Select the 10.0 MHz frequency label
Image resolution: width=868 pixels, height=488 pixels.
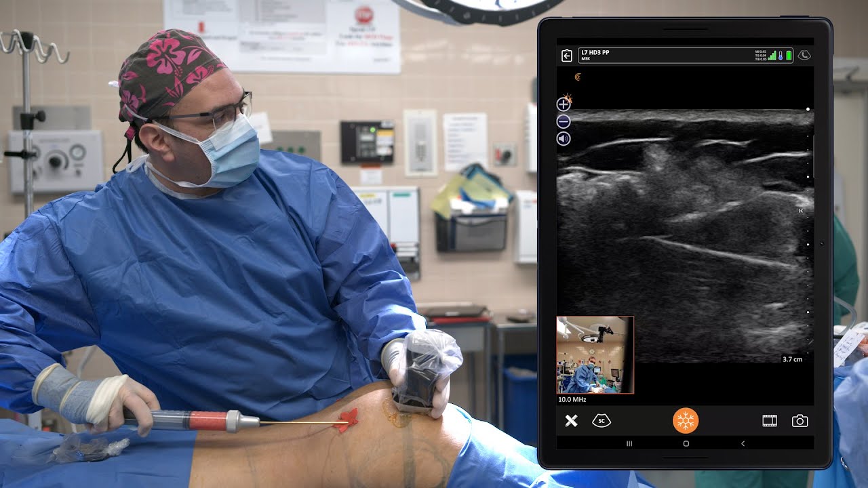click(x=572, y=400)
